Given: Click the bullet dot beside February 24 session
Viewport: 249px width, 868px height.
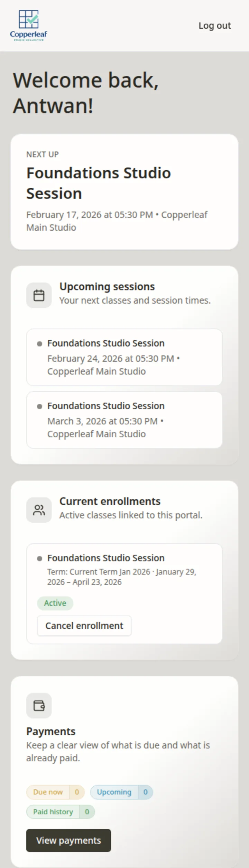Looking at the screenshot, I should click(40, 343).
